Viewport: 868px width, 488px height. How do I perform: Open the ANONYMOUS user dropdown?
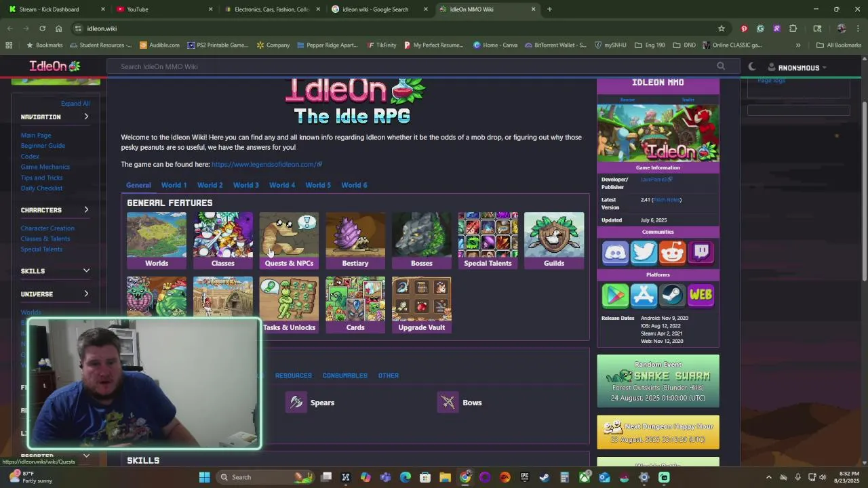pos(797,68)
